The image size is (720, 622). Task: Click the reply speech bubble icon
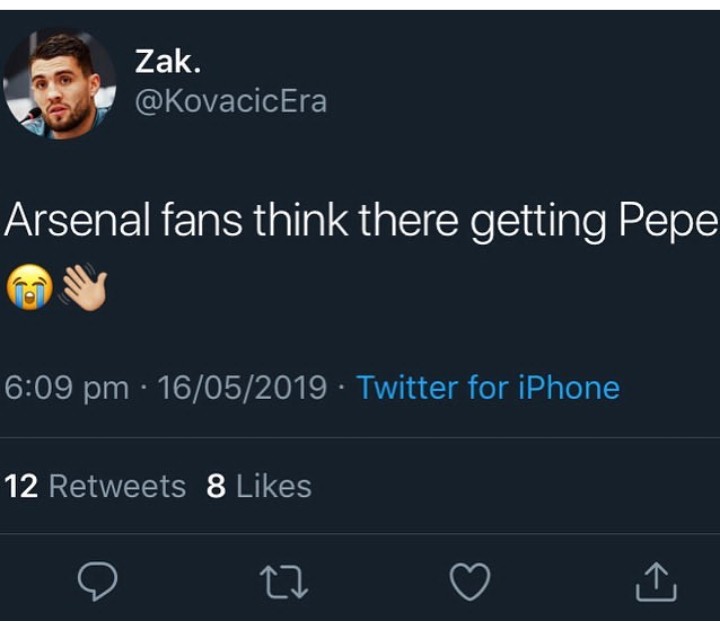[97, 581]
